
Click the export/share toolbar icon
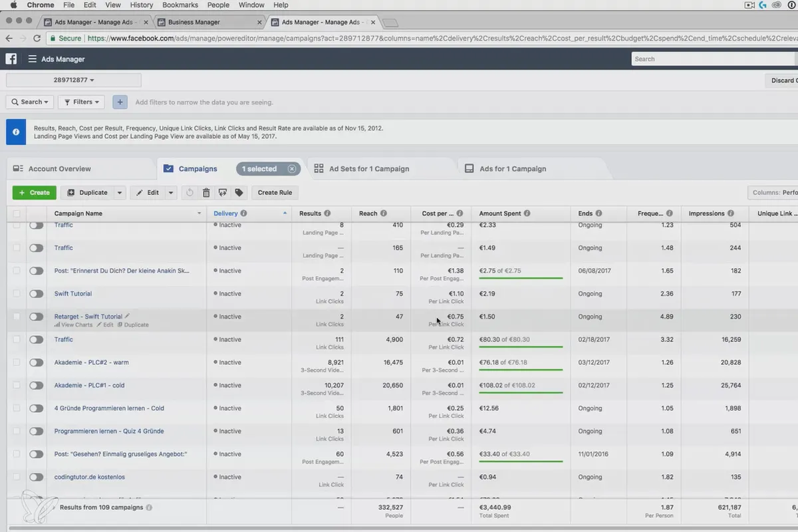[223, 193]
